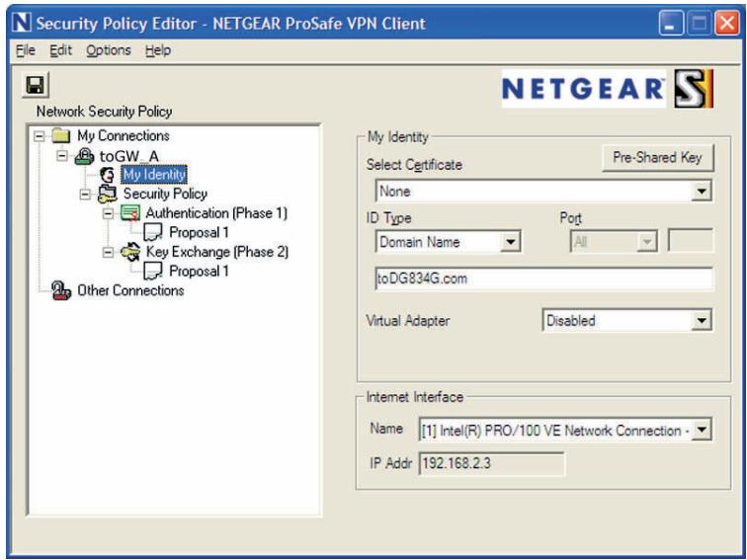This screenshot has width=747, height=560.
Task: Minimize the Security Policy Editor window
Action: click(671, 24)
